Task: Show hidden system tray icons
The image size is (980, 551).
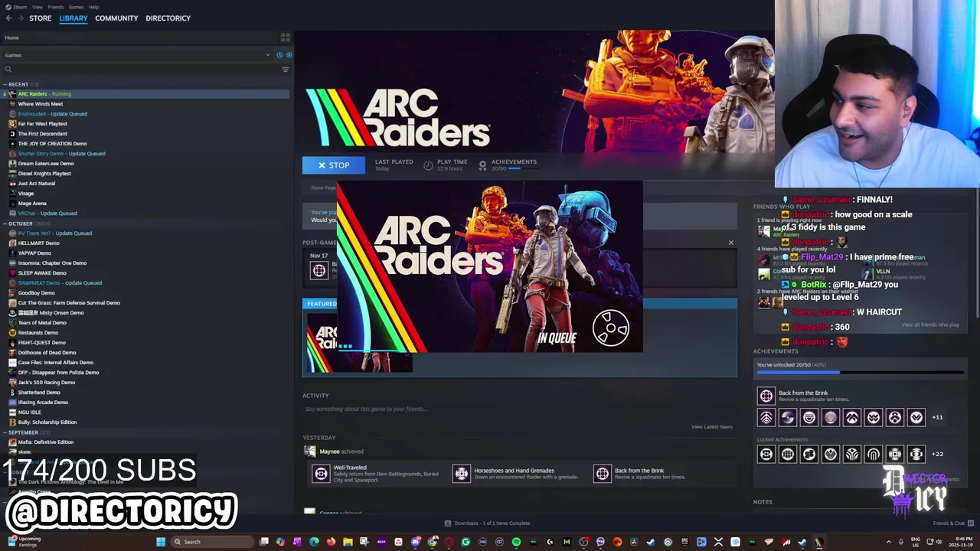Action: point(889,542)
